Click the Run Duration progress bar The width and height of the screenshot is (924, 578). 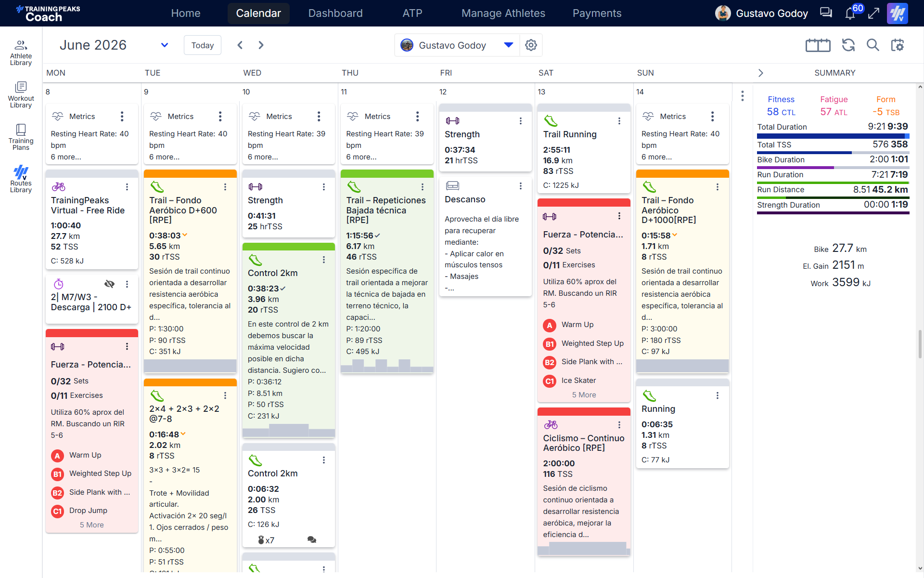click(x=833, y=183)
